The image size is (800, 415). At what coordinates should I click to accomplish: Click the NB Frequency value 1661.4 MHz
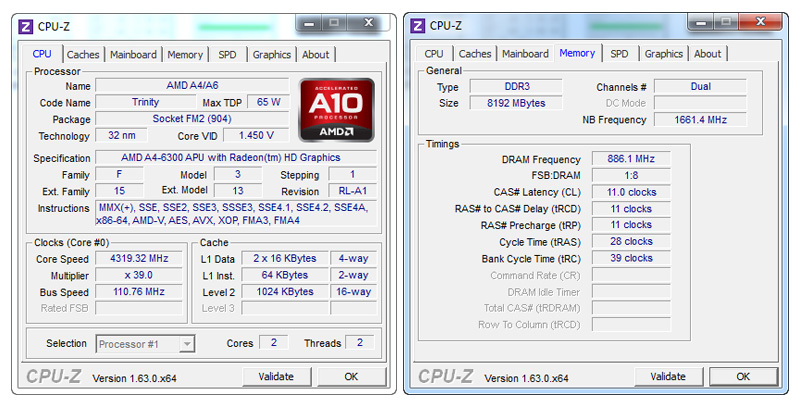click(701, 119)
